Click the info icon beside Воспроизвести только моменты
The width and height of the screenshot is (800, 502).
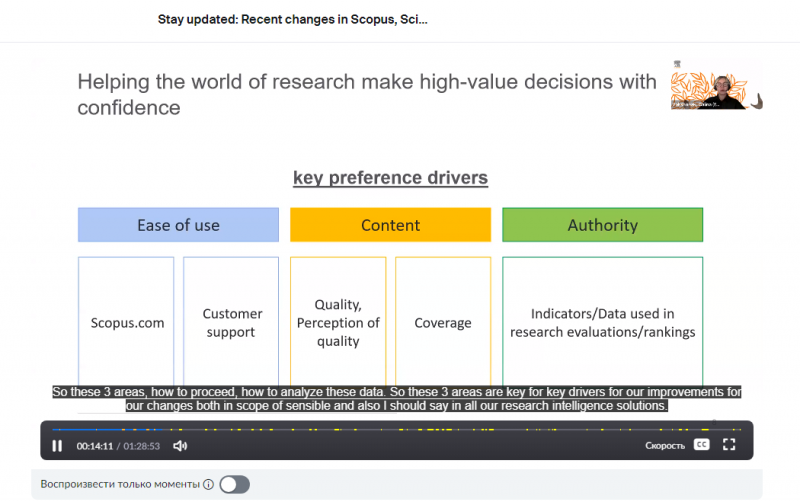[208, 485]
